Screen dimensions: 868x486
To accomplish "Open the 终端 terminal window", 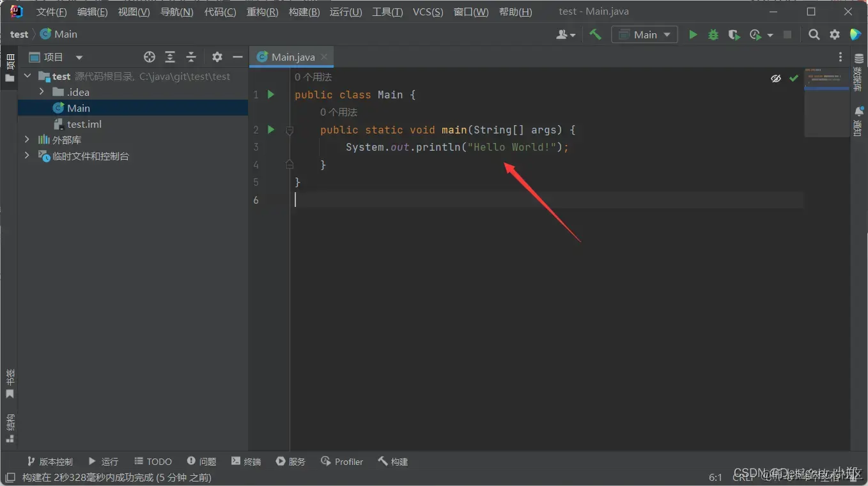I will coord(246,461).
